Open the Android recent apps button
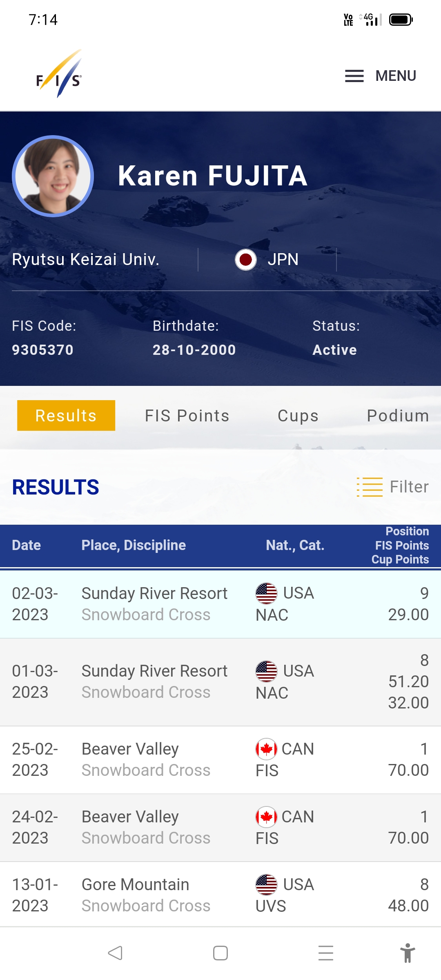 coord(326,953)
